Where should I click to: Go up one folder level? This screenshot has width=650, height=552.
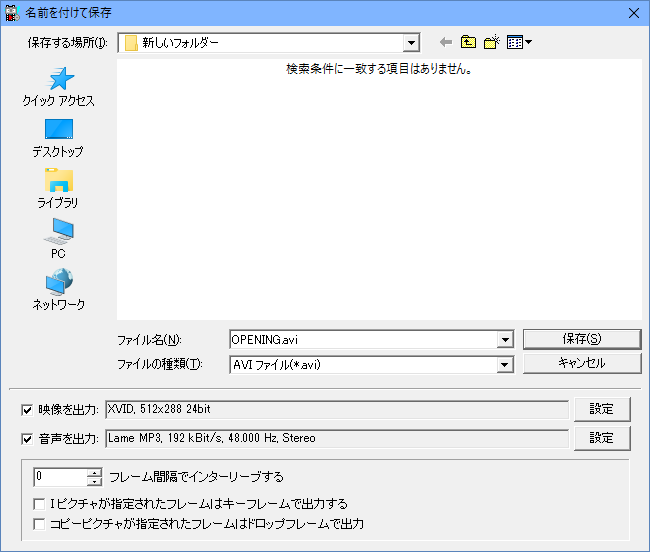(468, 42)
